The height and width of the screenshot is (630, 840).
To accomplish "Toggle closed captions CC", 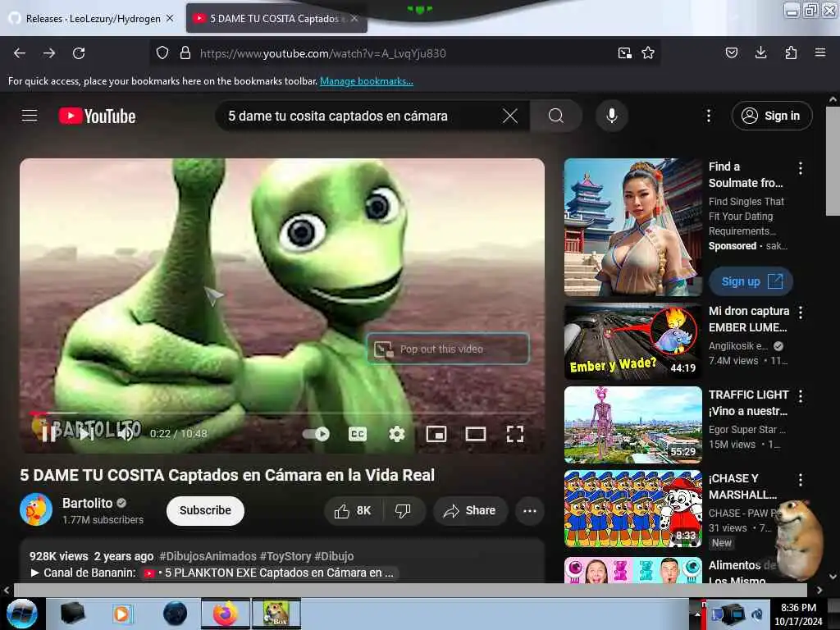I will [358, 434].
